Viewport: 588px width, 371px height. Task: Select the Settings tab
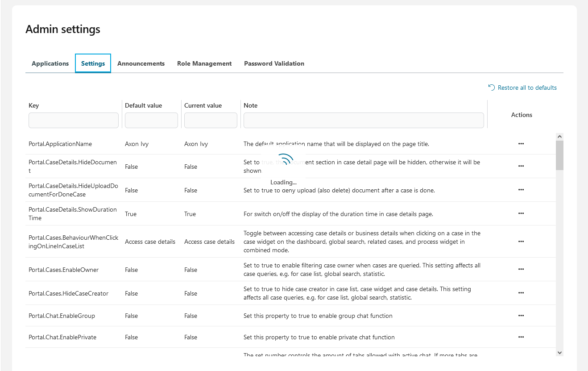(x=93, y=63)
